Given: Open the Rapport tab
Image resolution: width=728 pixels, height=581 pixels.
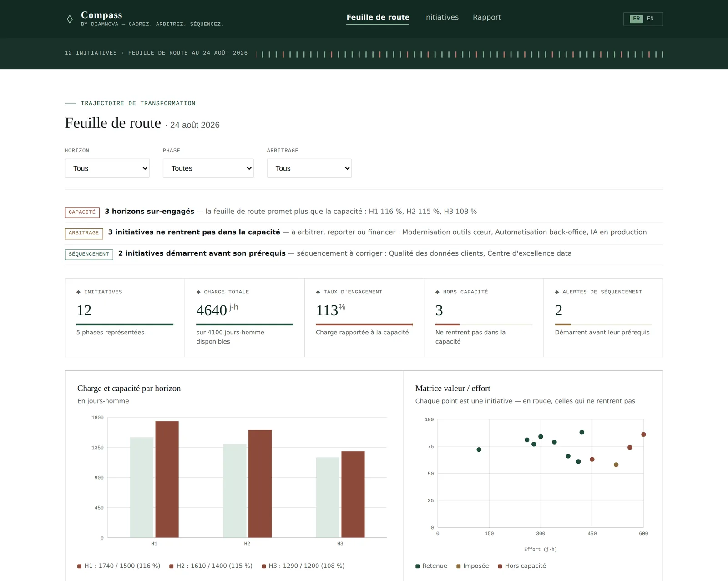Looking at the screenshot, I should [x=486, y=17].
